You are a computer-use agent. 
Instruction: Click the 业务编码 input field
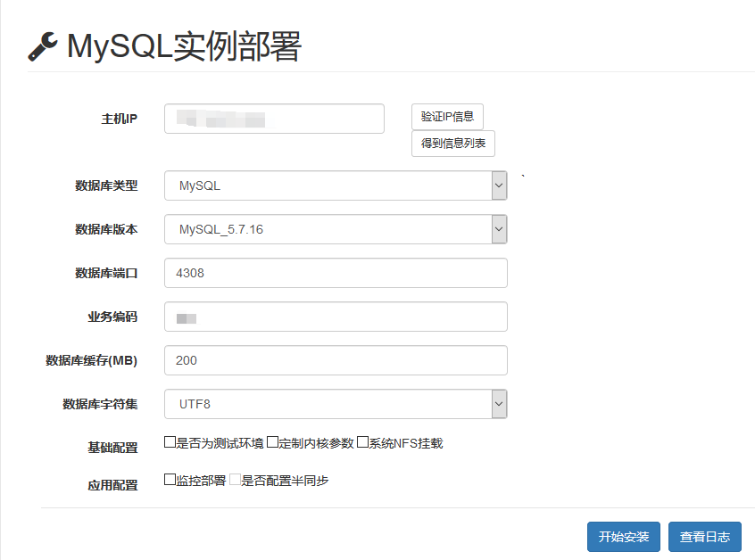tap(336, 317)
